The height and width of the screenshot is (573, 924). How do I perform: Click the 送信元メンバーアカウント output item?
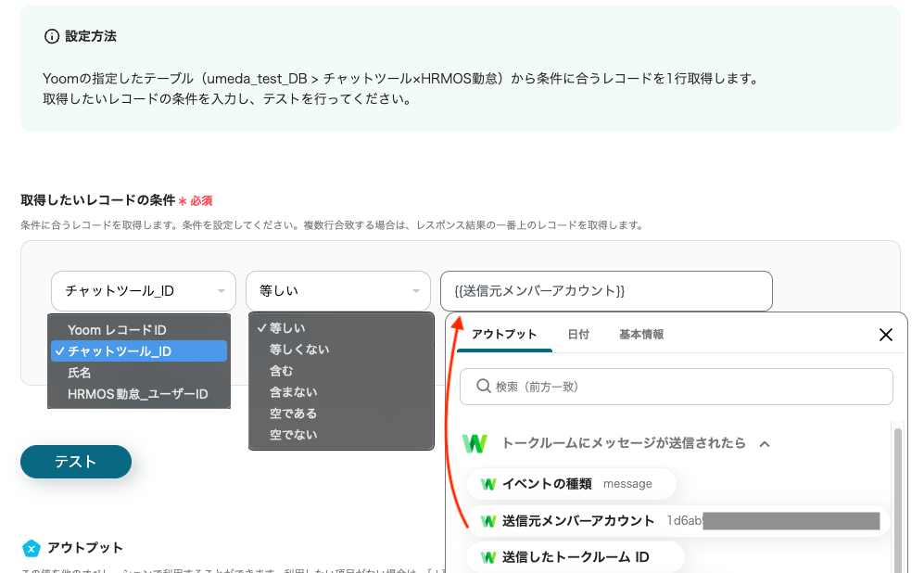pos(578,521)
